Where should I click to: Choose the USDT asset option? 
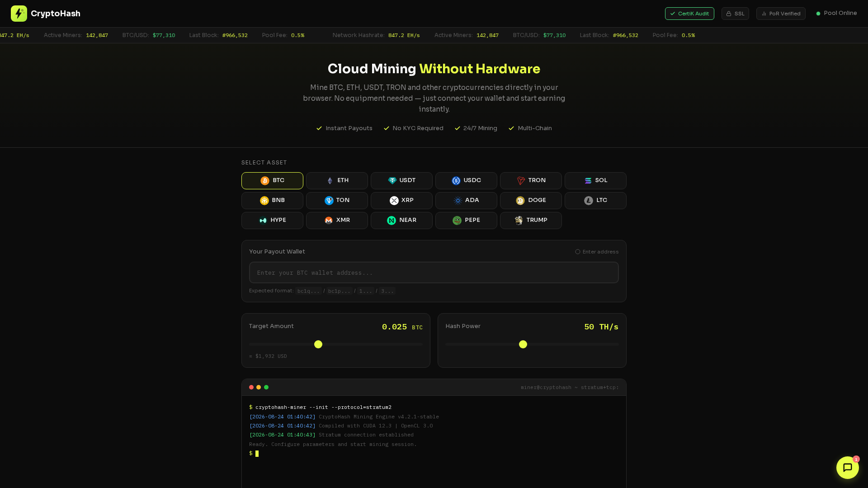click(401, 181)
